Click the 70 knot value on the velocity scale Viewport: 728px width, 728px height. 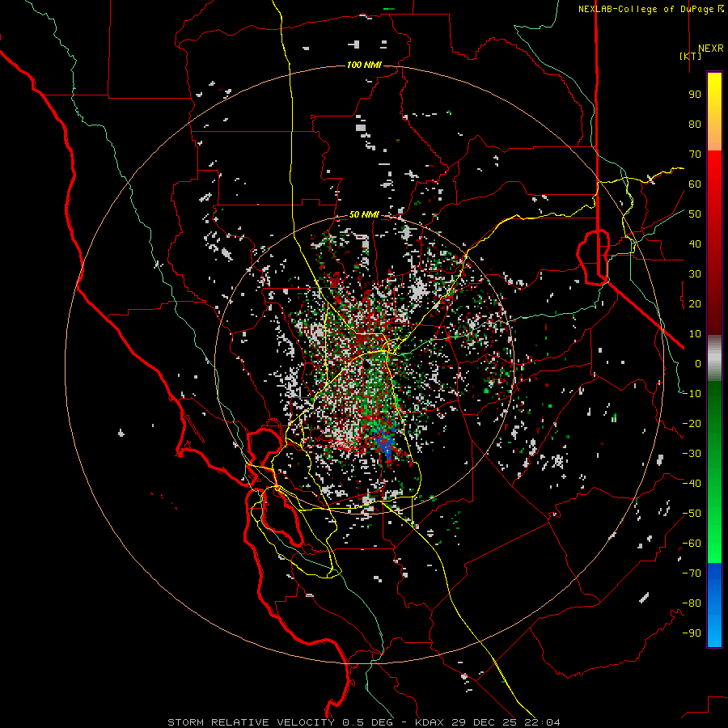point(695,154)
